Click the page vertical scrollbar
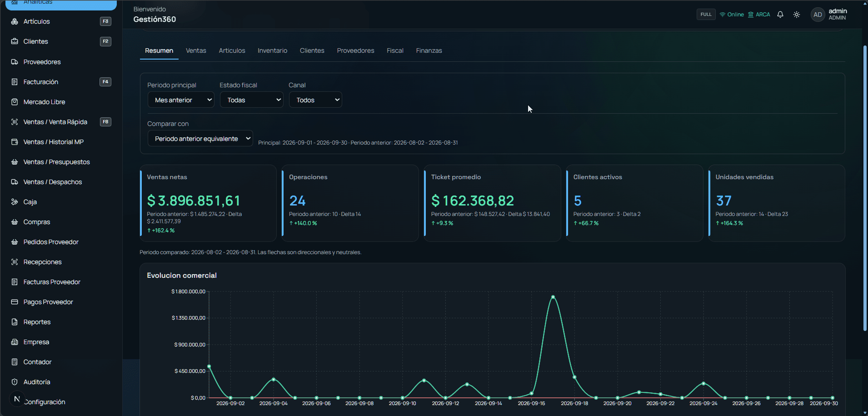868x416 pixels. point(865,188)
